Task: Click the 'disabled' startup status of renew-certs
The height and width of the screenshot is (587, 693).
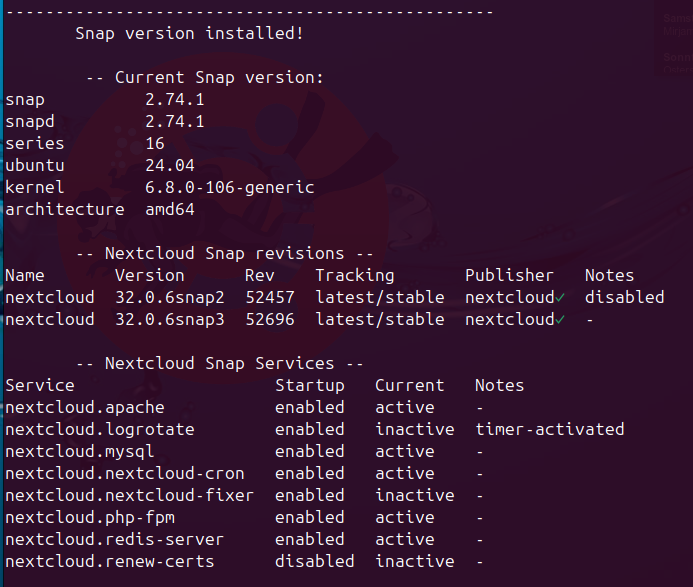Action: tap(315, 561)
